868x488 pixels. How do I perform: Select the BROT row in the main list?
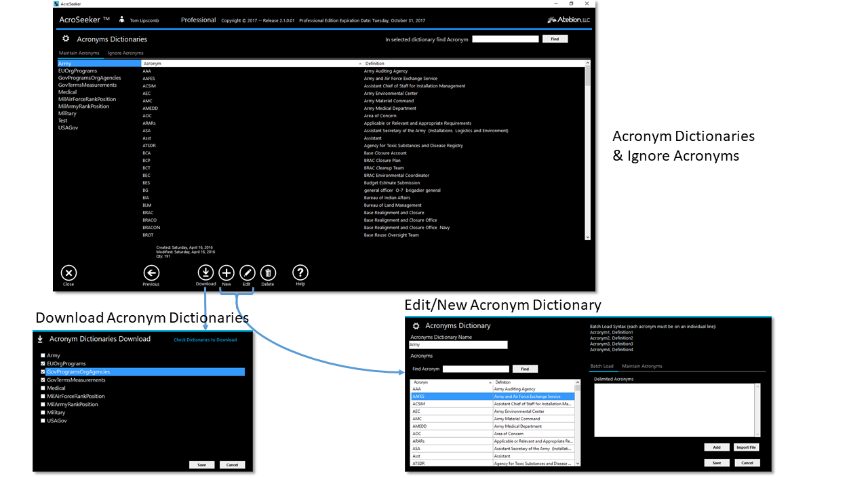pyautogui.click(x=363, y=235)
